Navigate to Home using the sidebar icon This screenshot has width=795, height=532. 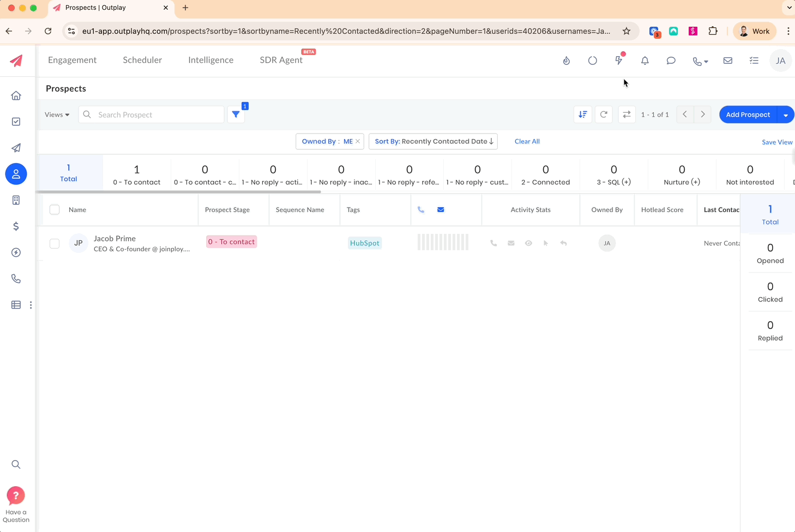(16, 95)
